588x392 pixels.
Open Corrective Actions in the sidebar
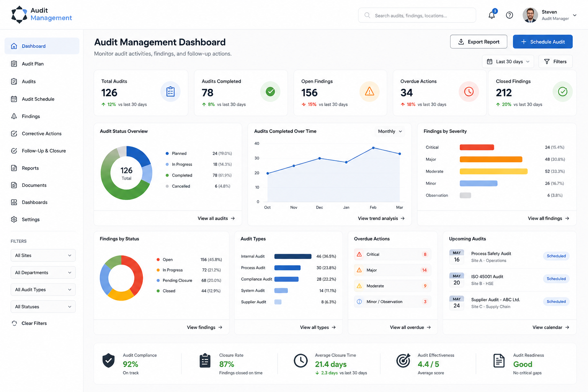click(42, 134)
